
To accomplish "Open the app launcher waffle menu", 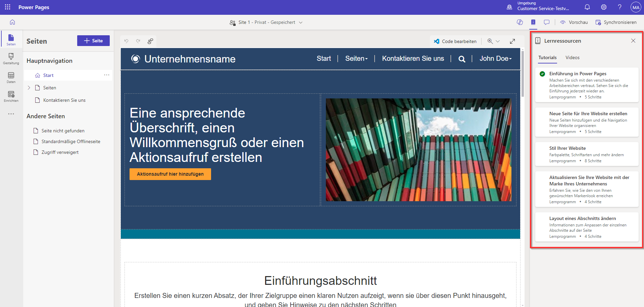I will tap(7, 7).
